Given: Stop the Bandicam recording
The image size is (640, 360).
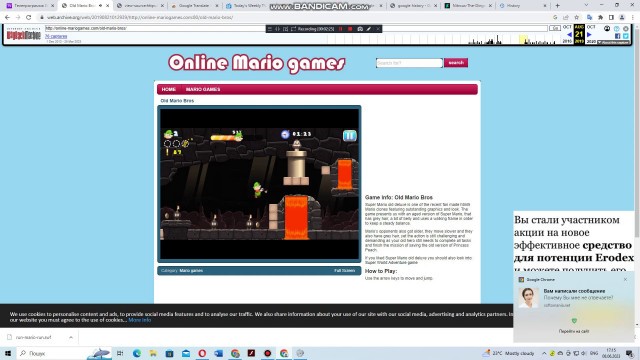Looking at the screenshot, I should pyautogui.click(x=350, y=29).
